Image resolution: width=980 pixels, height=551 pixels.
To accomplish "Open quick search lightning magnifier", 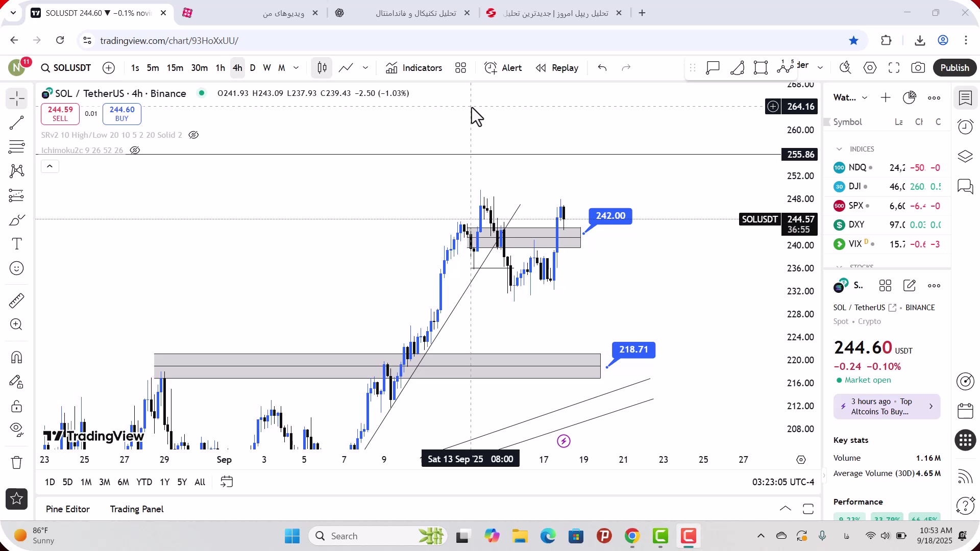I will 846,68.
